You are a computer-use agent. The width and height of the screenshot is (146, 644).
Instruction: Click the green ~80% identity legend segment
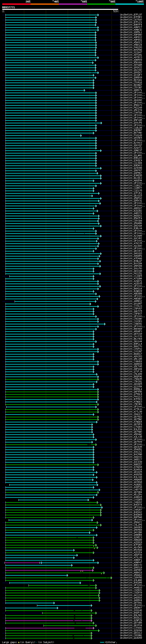(101, 4)
